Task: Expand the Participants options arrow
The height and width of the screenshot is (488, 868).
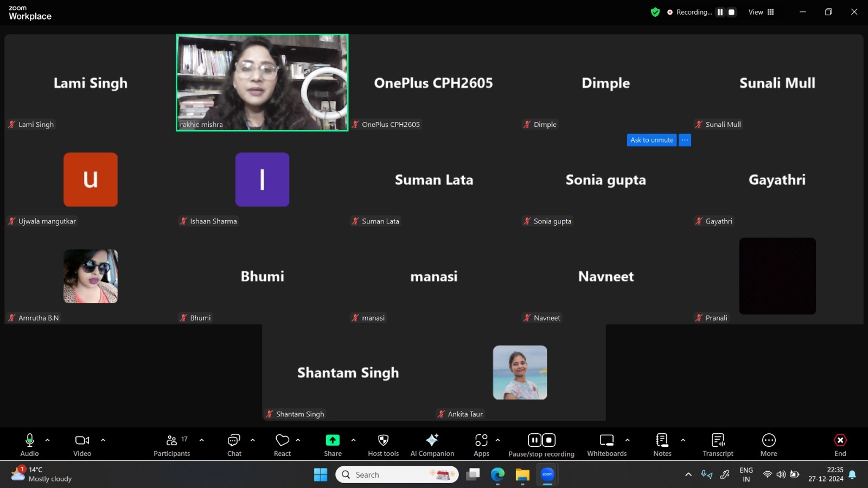Action: click(202, 440)
